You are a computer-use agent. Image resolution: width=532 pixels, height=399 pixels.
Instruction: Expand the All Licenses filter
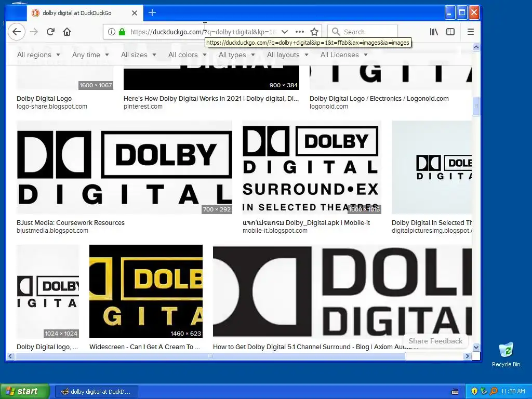coord(344,55)
